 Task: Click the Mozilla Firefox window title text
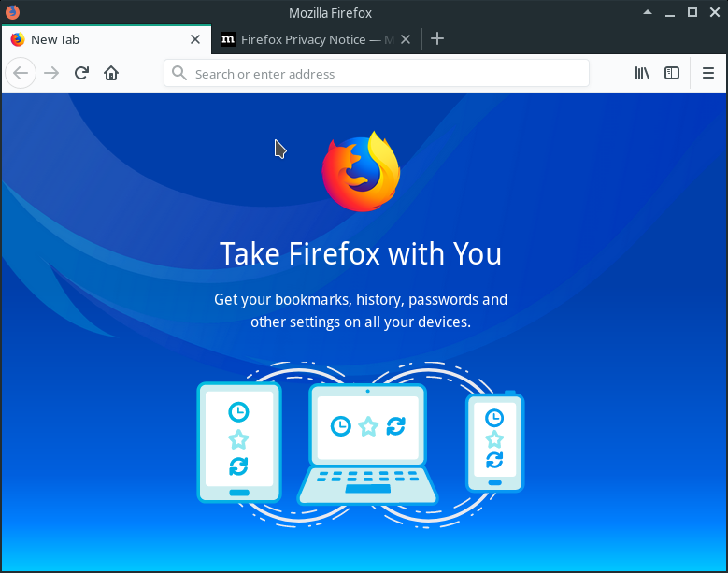tap(330, 13)
